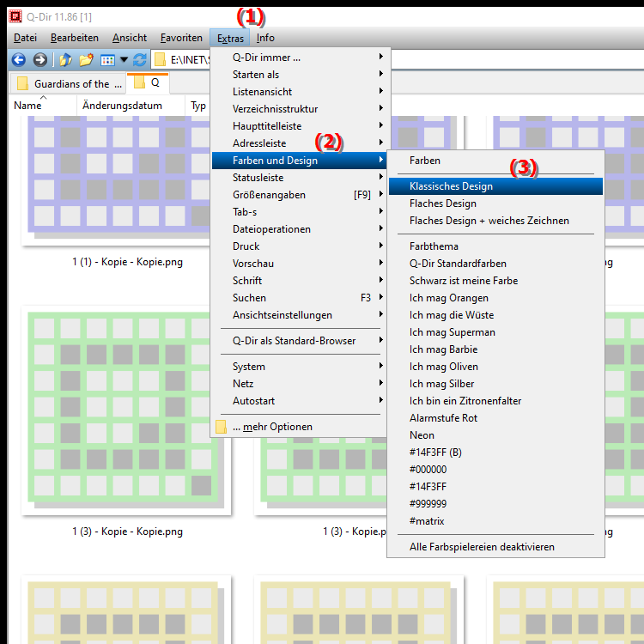Open the view mode dropdown arrow
644x644 pixels.
[x=124, y=60]
